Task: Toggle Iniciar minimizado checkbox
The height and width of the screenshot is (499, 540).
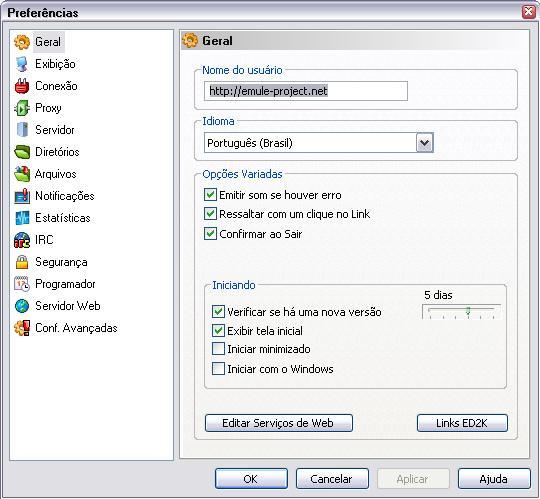Action: tap(218, 349)
